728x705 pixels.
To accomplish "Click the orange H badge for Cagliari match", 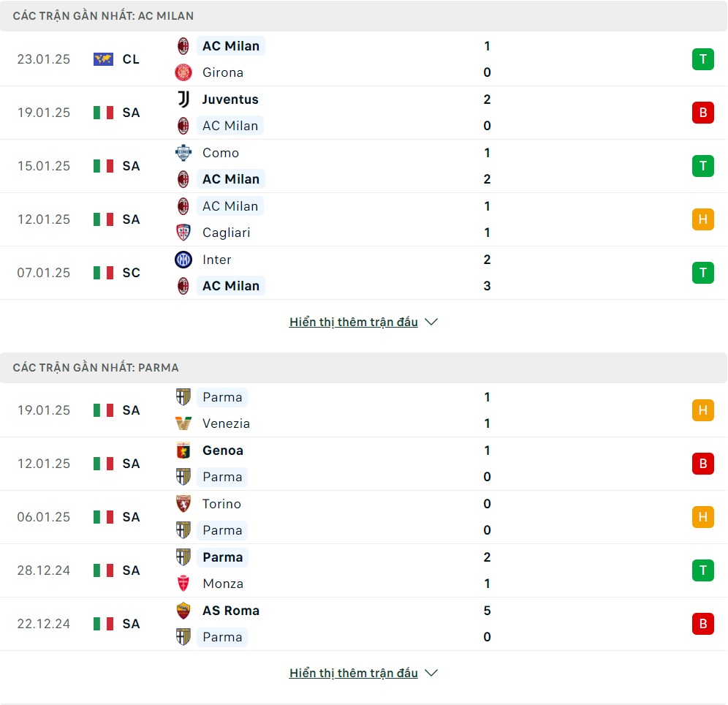I will tap(703, 219).
